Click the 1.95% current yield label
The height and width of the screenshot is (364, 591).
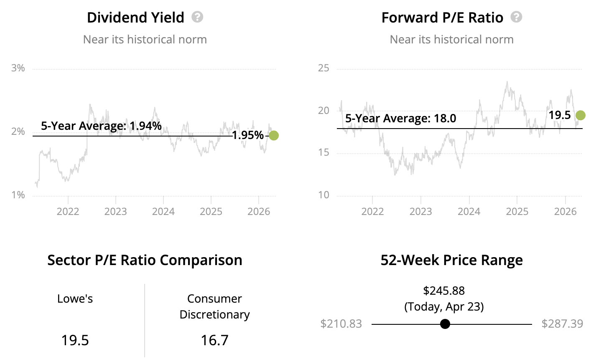pyautogui.click(x=248, y=135)
